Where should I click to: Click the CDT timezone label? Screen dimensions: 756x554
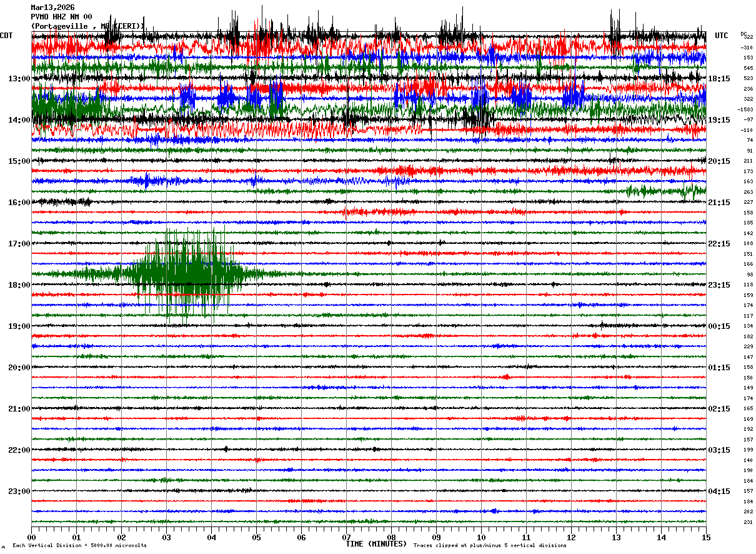click(x=6, y=36)
